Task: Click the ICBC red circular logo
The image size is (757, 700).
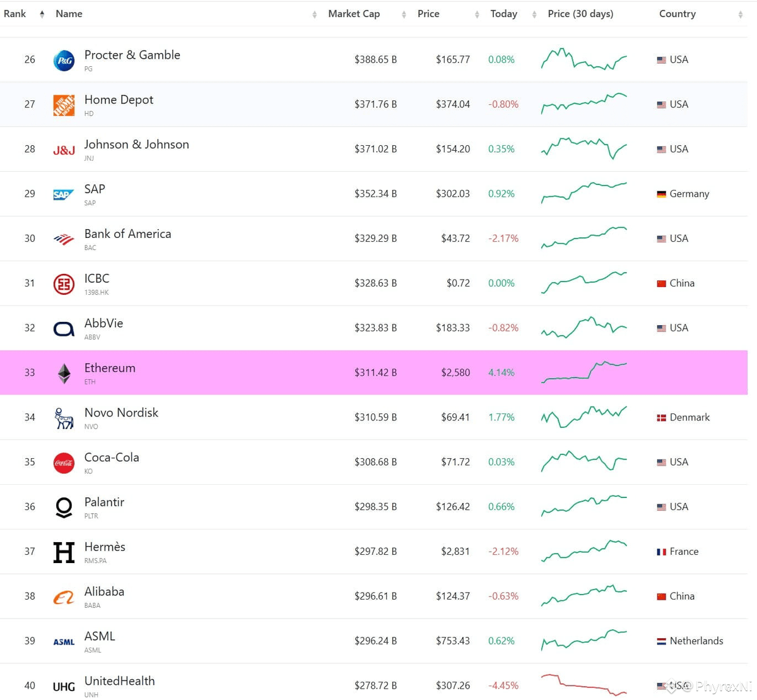Action: pos(64,284)
